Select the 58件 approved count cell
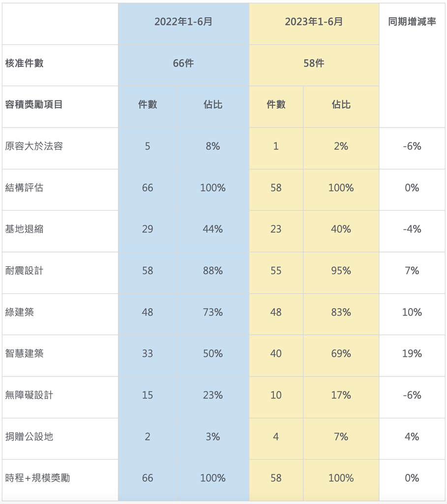This screenshot has height=504, width=447. [314, 63]
